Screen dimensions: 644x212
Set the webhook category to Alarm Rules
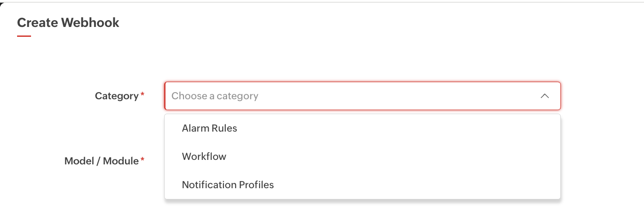tap(210, 128)
